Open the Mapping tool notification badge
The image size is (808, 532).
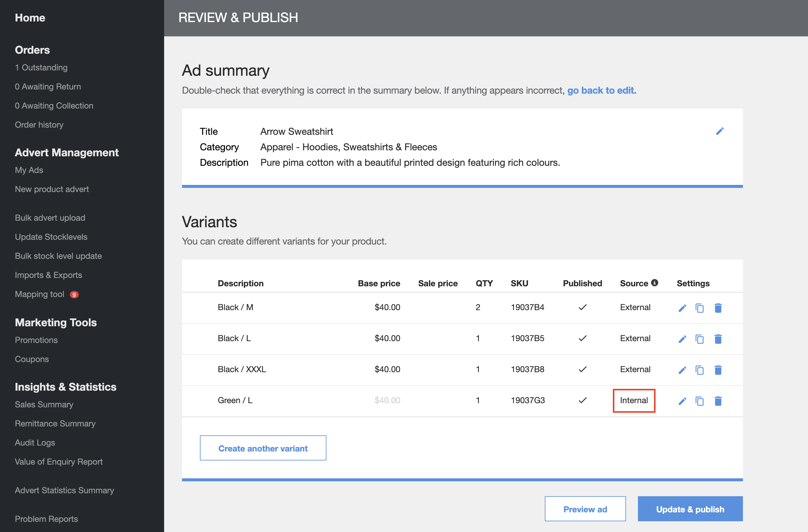pos(74,295)
